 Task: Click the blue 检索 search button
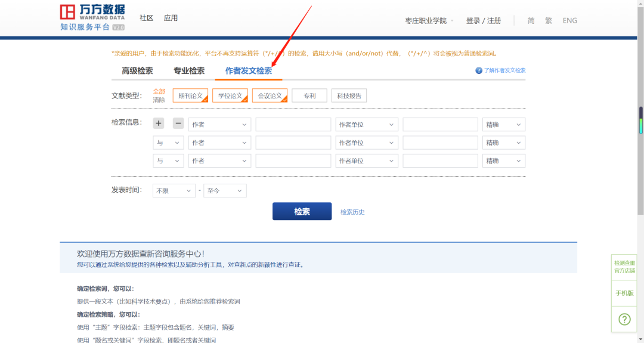(x=302, y=211)
